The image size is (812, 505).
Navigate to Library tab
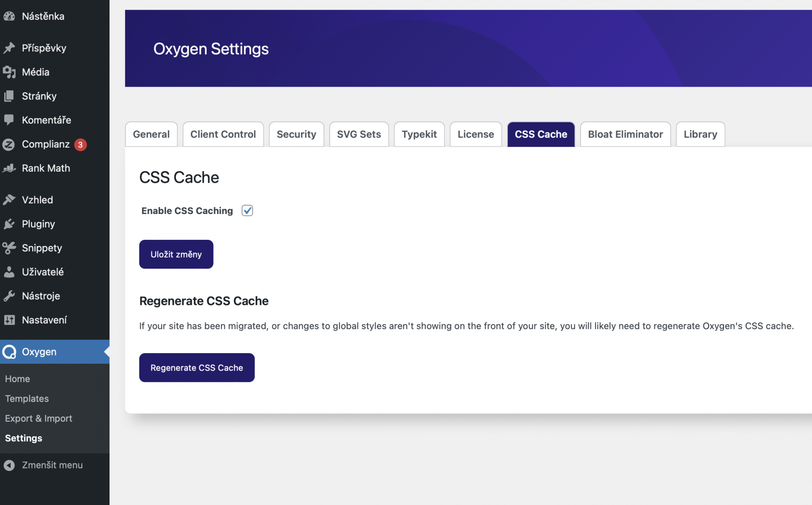(x=700, y=134)
